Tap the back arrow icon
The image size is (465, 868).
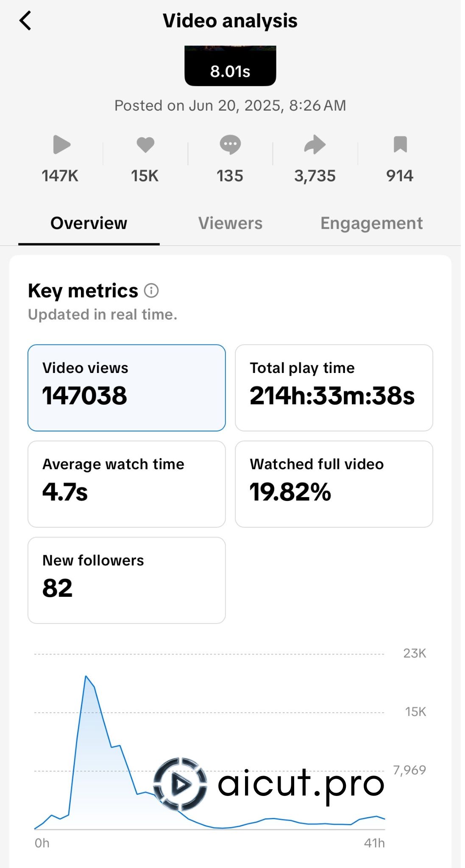(x=25, y=21)
